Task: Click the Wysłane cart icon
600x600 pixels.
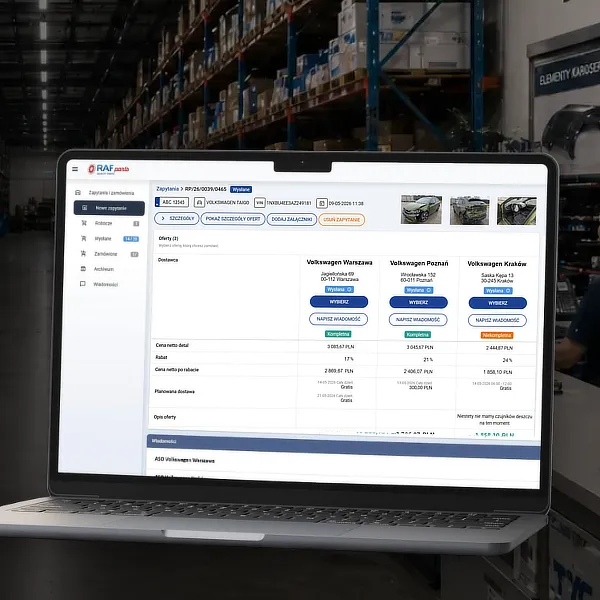Action: 83,238
